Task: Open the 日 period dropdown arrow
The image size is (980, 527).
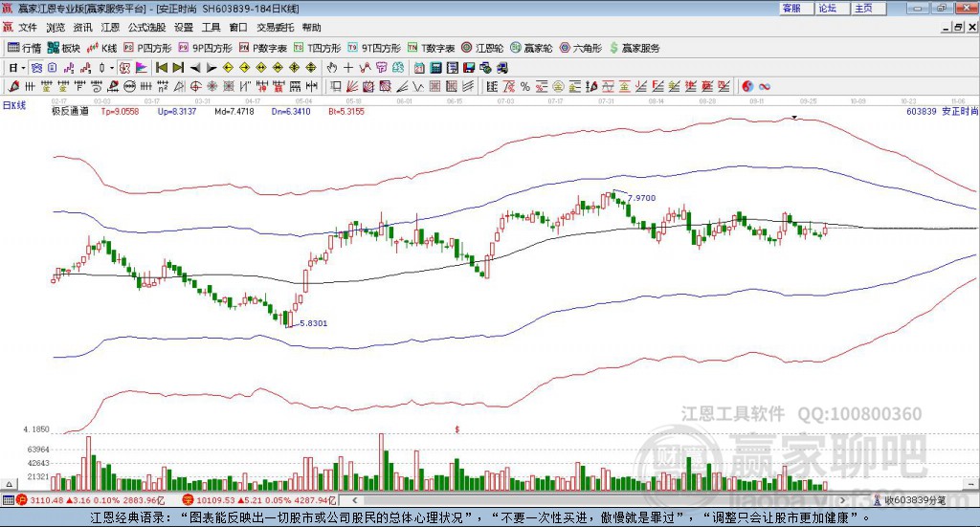Action: (x=23, y=68)
